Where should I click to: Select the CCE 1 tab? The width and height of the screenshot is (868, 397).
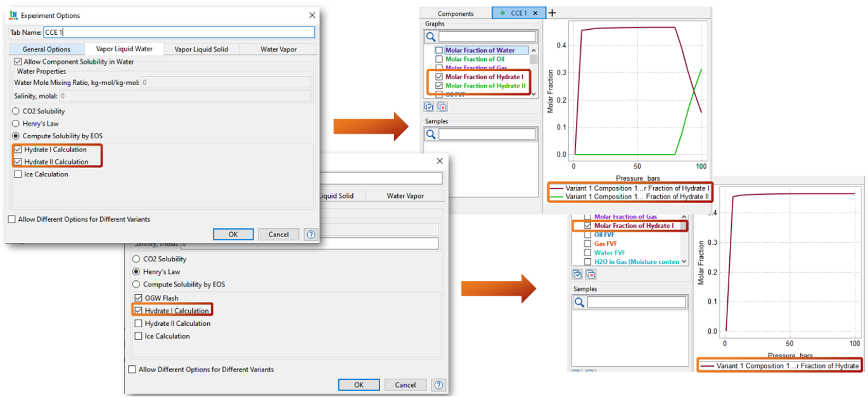click(x=519, y=13)
